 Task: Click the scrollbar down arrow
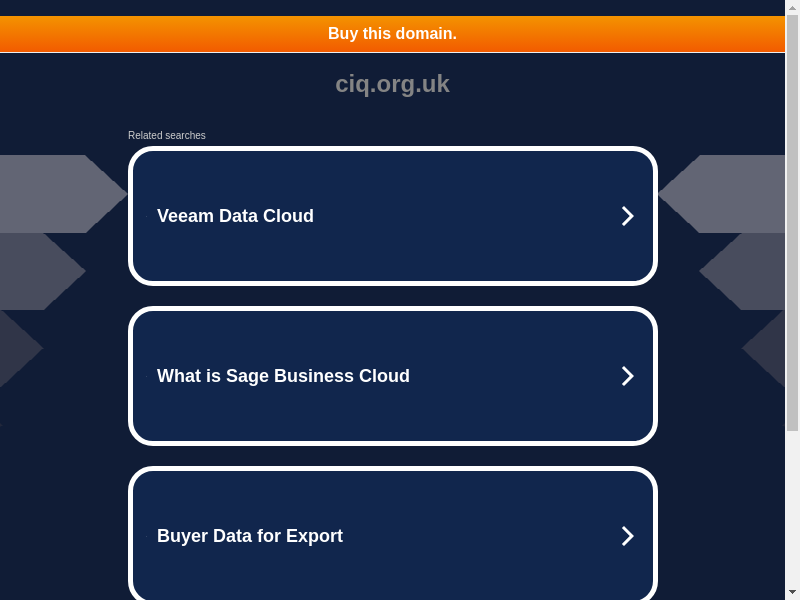pos(792,593)
